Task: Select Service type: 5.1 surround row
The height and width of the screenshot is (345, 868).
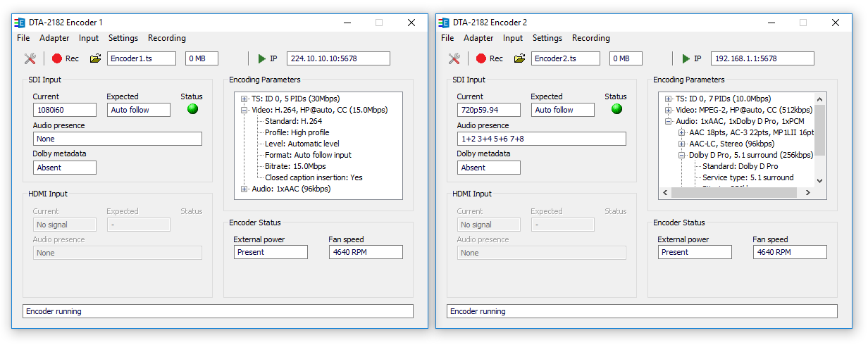Action: (x=748, y=177)
